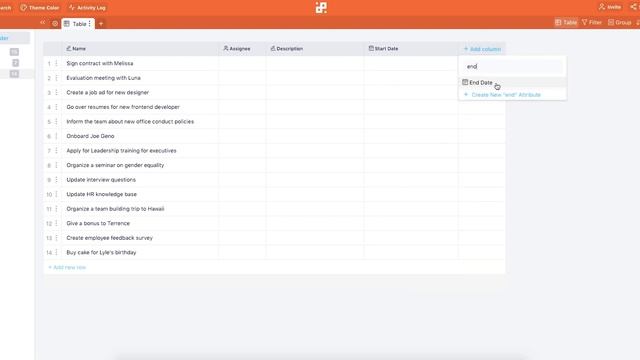
Task: Open the Filter options
Action: [x=592, y=22]
